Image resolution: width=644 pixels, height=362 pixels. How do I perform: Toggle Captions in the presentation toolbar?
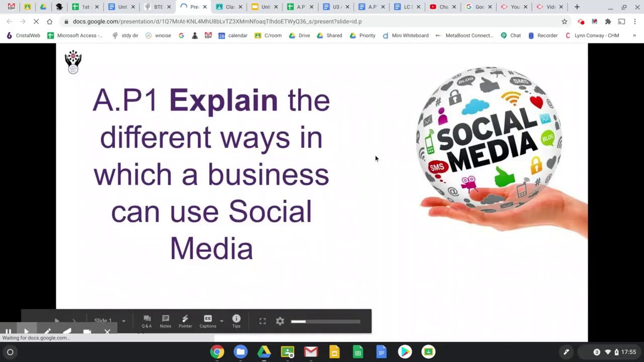pyautogui.click(x=208, y=321)
